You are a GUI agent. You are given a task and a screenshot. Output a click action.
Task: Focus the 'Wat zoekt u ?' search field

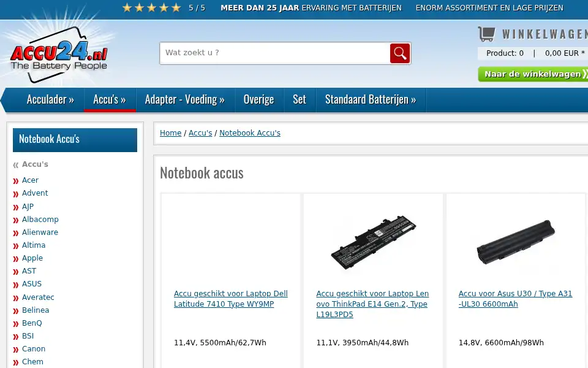point(275,53)
